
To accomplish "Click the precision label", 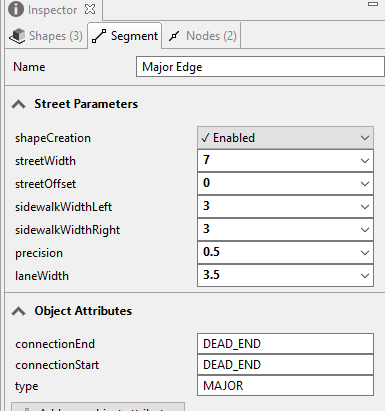I will coord(39,253).
